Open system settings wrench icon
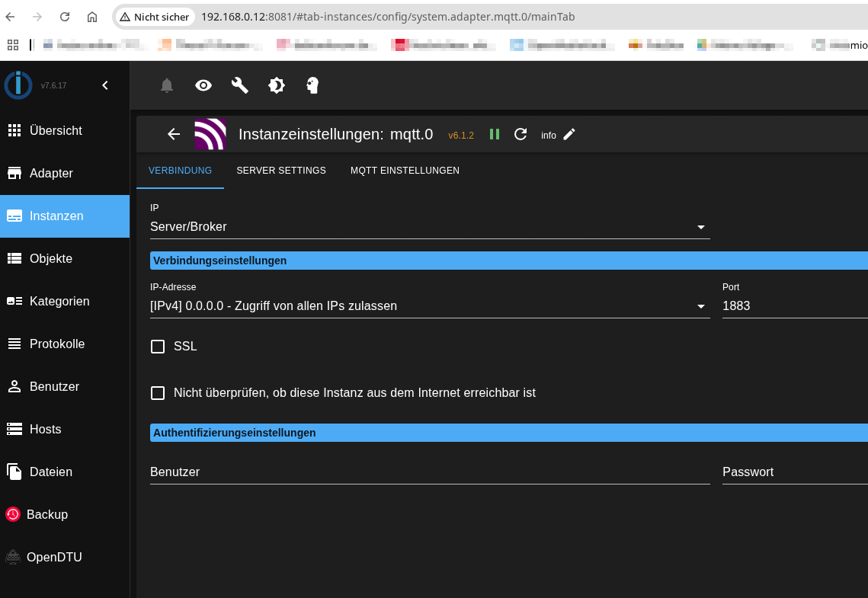The image size is (868, 598). (240, 85)
